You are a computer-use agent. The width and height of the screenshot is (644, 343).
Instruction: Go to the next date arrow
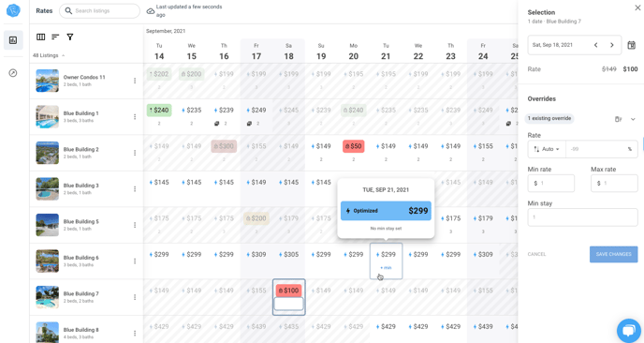coord(611,45)
